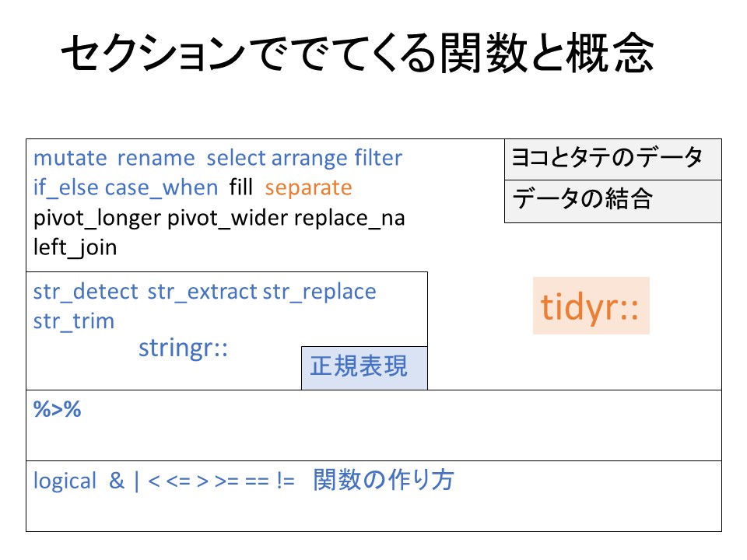Image resolution: width=747 pixels, height=560 pixels.
Task: Click the replace_na function name
Action: point(349,219)
